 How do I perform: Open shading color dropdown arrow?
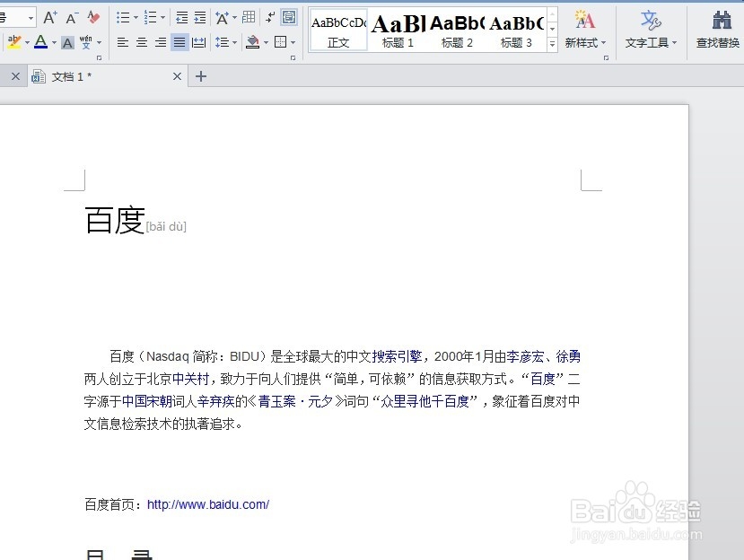[x=266, y=43]
